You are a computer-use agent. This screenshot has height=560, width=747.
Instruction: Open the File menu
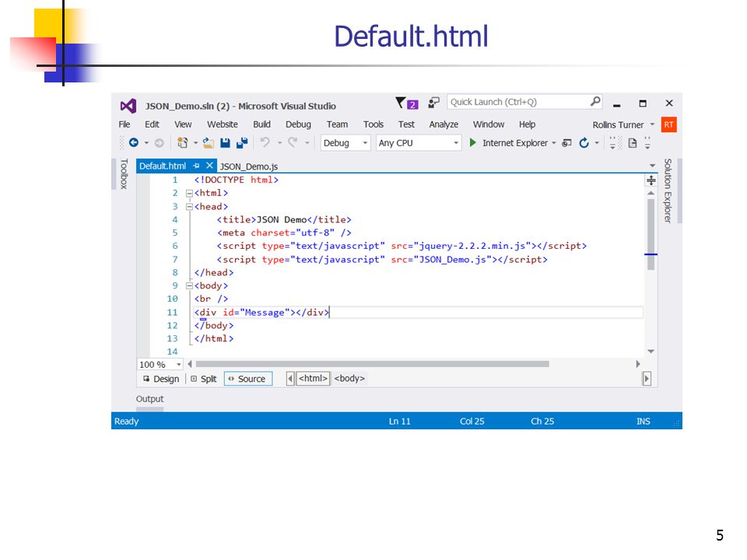[124, 124]
